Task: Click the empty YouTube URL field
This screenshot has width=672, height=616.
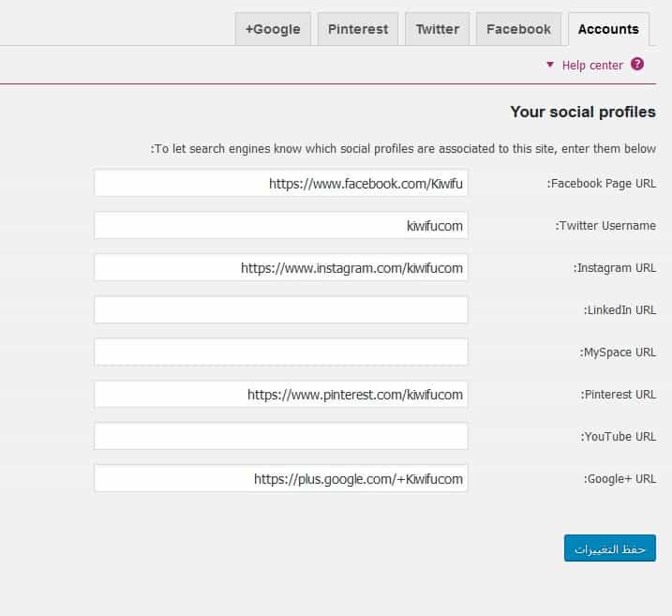Action: [281, 437]
